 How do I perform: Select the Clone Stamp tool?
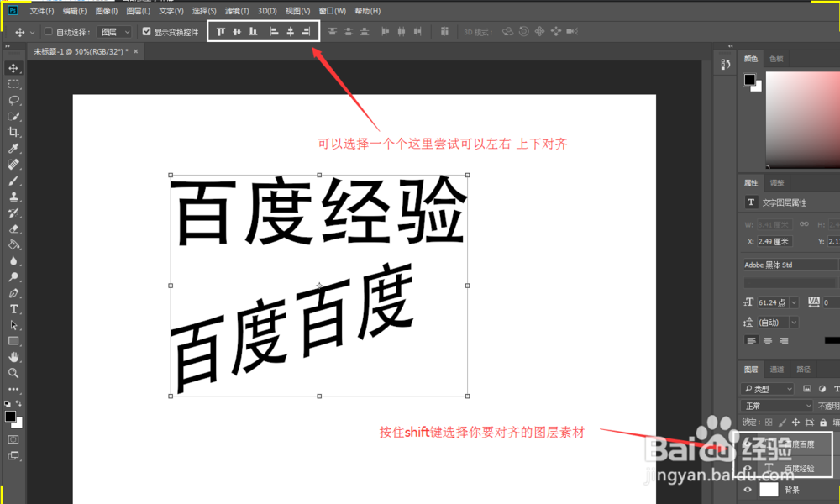tap(13, 197)
